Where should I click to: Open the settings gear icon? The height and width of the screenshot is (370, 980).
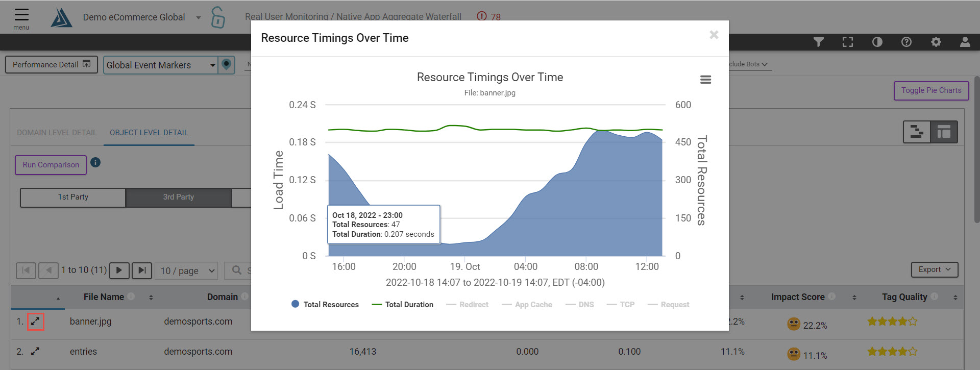point(936,42)
